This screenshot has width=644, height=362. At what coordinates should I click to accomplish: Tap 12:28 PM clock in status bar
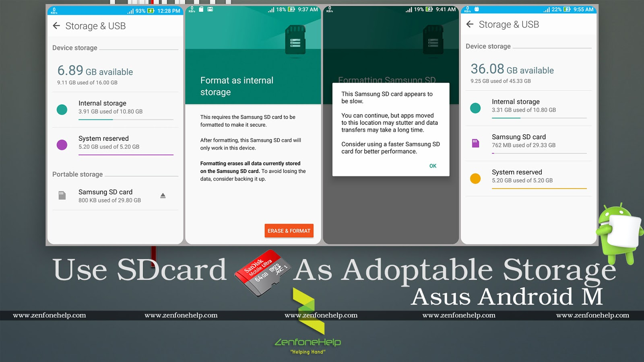point(169,11)
